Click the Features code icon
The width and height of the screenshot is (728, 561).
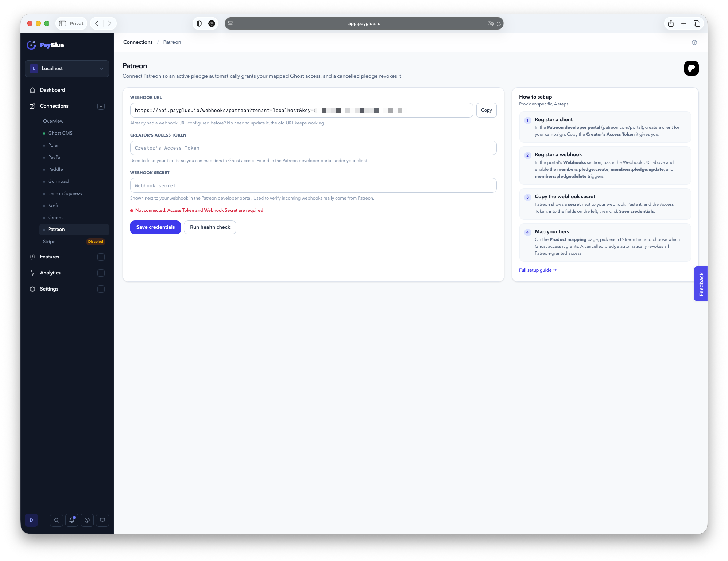coord(32,257)
